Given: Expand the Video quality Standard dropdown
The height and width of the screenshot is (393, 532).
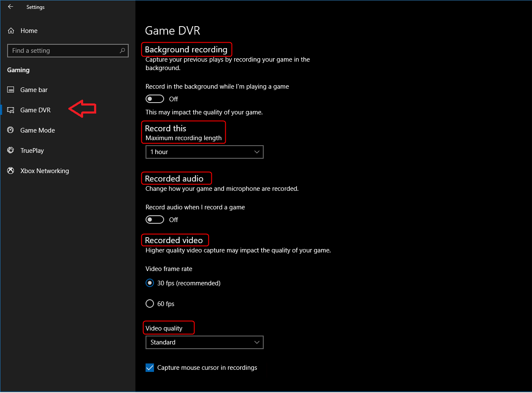Looking at the screenshot, I should pos(204,342).
